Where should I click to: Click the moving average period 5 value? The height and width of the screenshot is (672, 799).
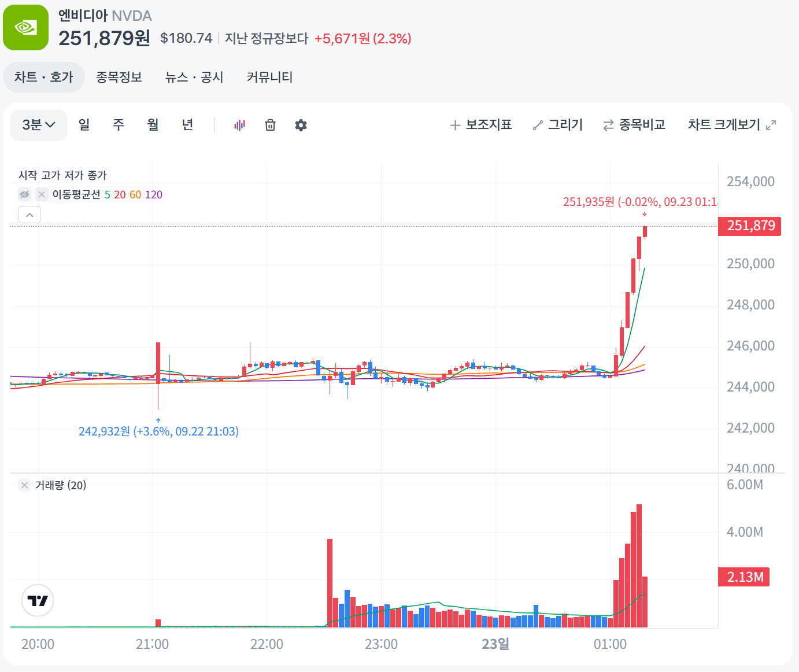[x=107, y=195]
